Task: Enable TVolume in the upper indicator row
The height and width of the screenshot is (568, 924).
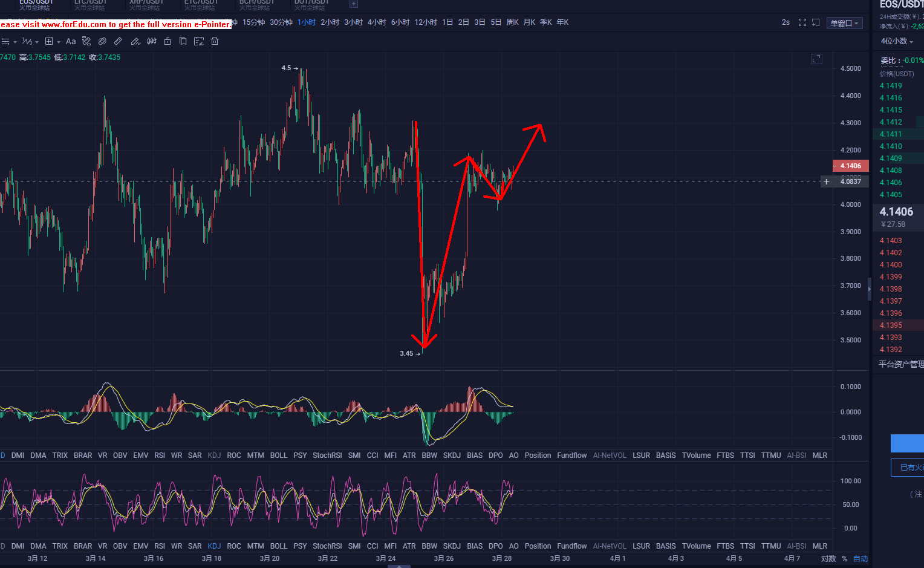Action: pos(697,455)
